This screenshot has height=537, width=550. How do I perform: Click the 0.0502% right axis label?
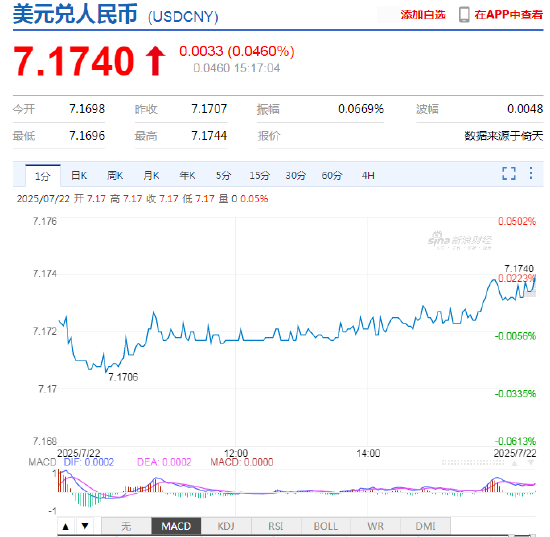click(517, 221)
